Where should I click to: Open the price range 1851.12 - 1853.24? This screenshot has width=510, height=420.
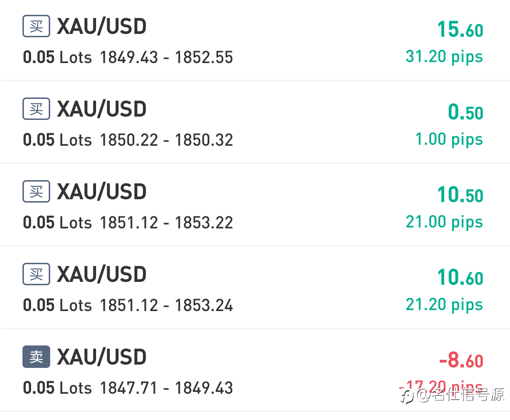click(x=166, y=306)
